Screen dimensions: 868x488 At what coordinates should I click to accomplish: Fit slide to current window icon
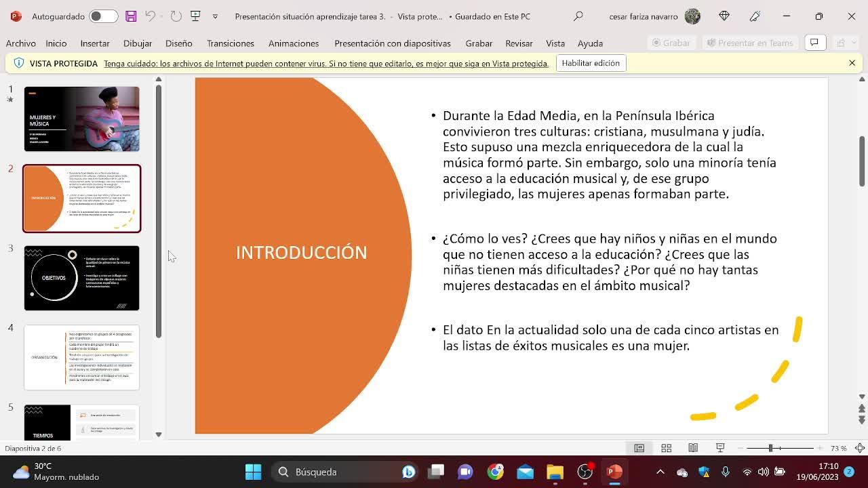click(x=859, y=448)
